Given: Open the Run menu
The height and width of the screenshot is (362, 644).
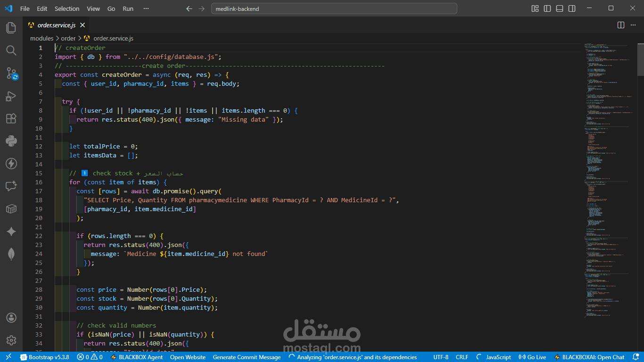Looking at the screenshot, I should pyautogui.click(x=128, y=8).
